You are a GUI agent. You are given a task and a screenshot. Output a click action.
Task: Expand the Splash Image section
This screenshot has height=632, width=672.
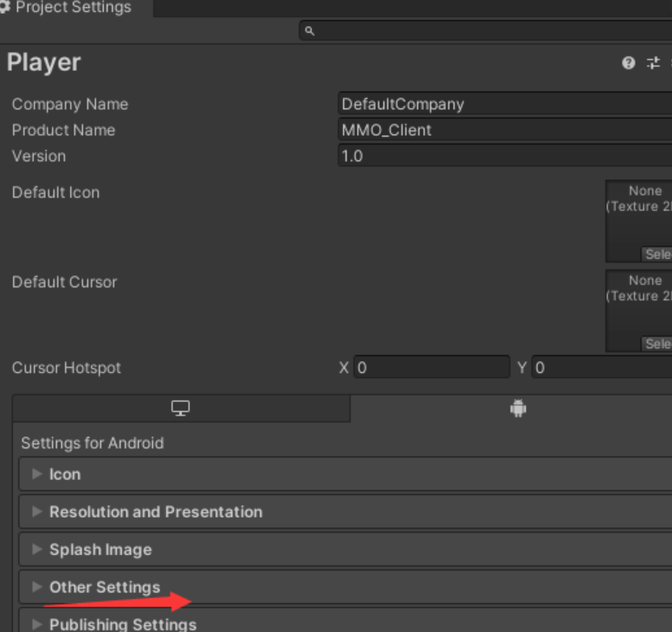(x=346, y=549)
